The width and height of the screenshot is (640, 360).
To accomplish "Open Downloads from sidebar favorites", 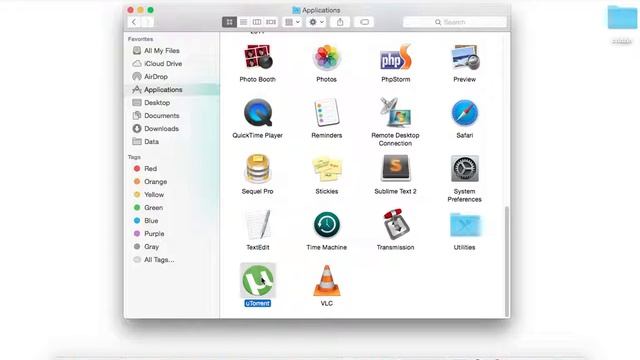I will [171, 129].
